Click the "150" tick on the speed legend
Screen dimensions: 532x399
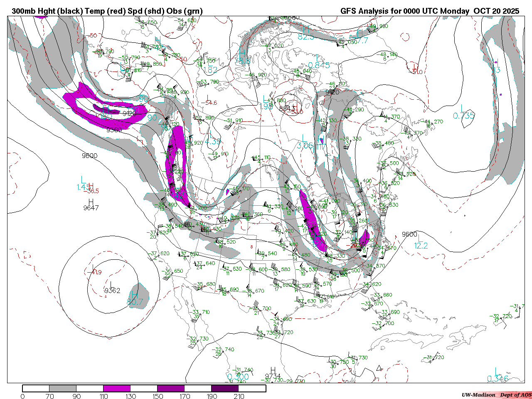coord(158,396)
